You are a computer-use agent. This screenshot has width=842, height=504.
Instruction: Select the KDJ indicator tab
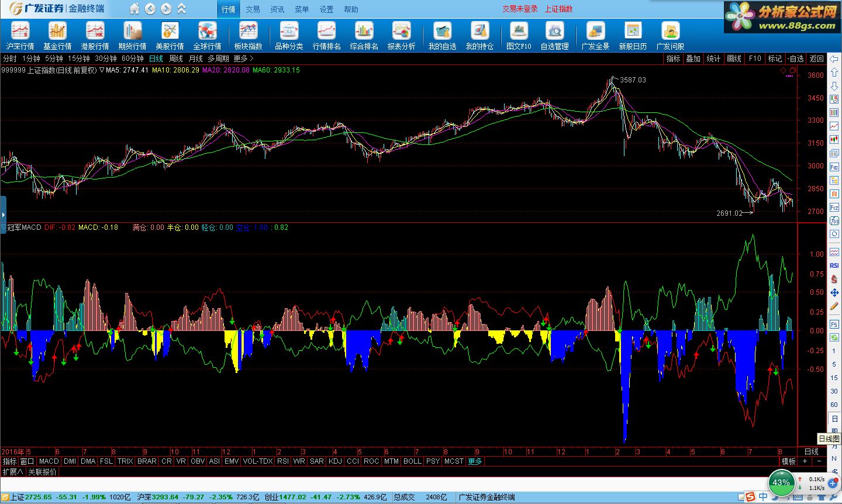pyautogui.click(x=335, y=461)
